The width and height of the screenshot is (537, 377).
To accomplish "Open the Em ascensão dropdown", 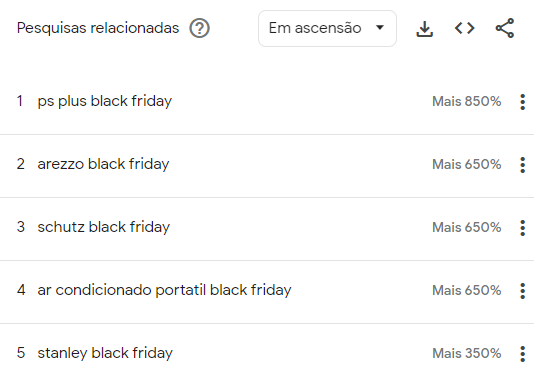I will coord(327,28).
